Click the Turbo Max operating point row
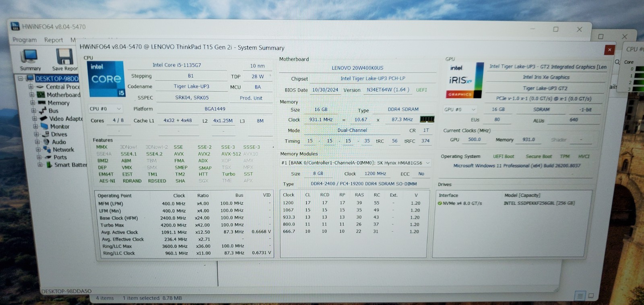Viewport: 644px width, 305px height. point(184,225)
